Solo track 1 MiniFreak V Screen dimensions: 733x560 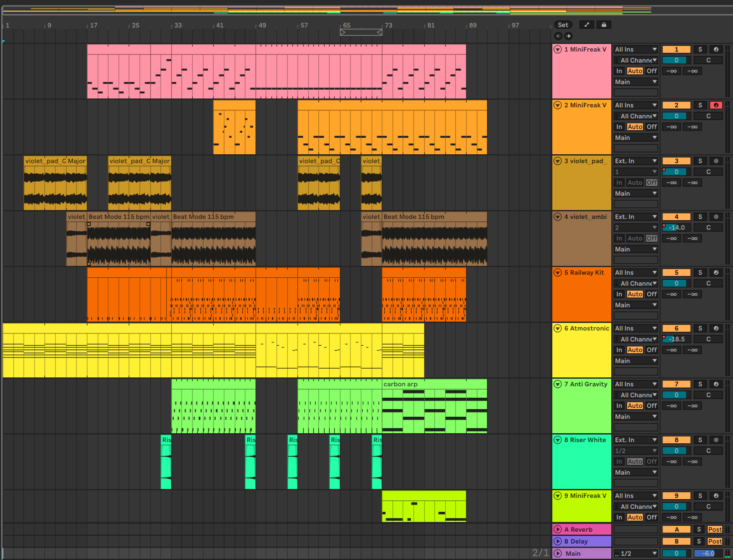click(700, 49)
